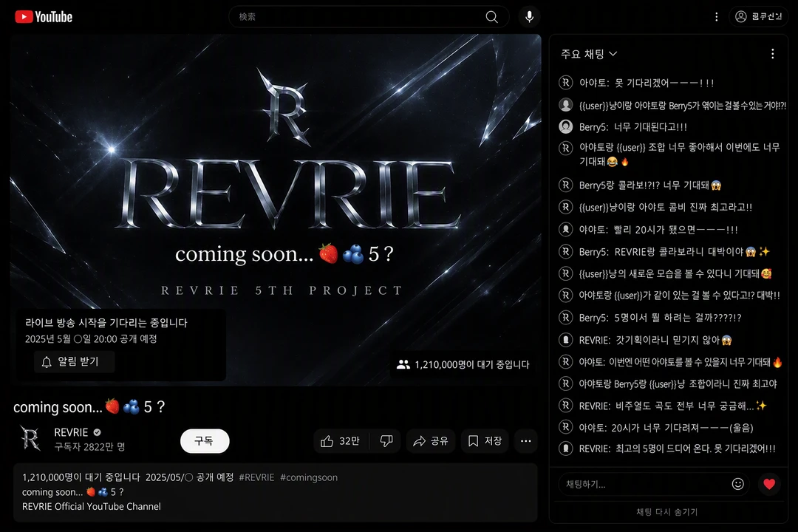Click the verified badge next to REVRIE
The width and height of the screenshot is (798, 532).
[98, 432]
